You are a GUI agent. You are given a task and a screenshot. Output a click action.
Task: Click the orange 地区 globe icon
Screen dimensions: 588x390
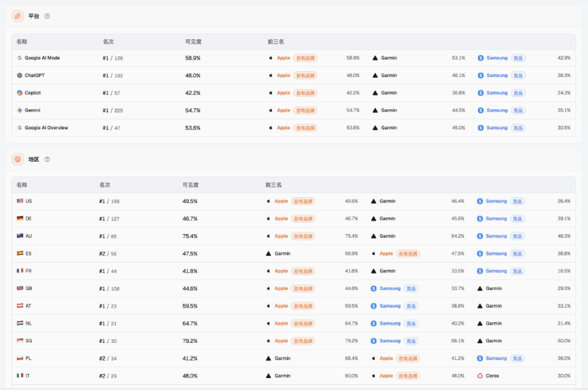18,159
